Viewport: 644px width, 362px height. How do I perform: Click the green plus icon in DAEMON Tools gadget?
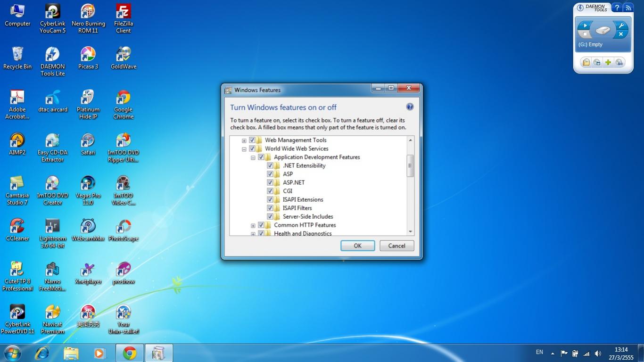pos(608,62)
